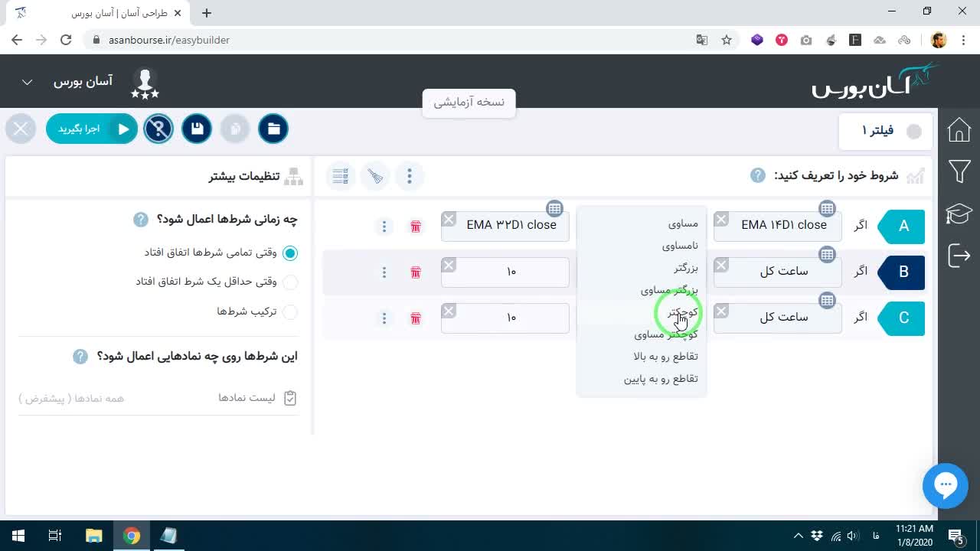Clear row B value ۱۰ via X
The height and width of the screenshot is (551, 980).
pyautogui.click(x=449, y=266)
